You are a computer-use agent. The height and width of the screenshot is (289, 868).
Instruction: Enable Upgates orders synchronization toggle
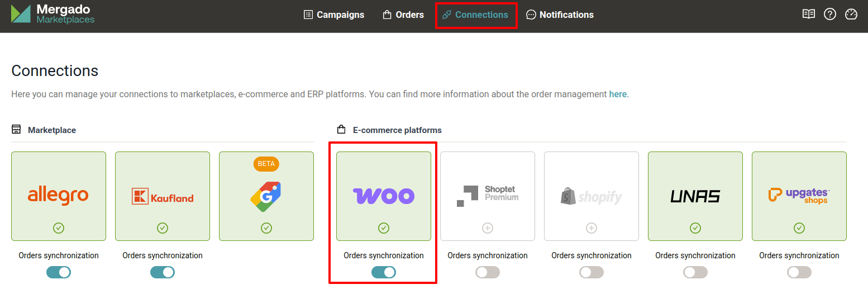pyautogui.click(x=799, y=272)
